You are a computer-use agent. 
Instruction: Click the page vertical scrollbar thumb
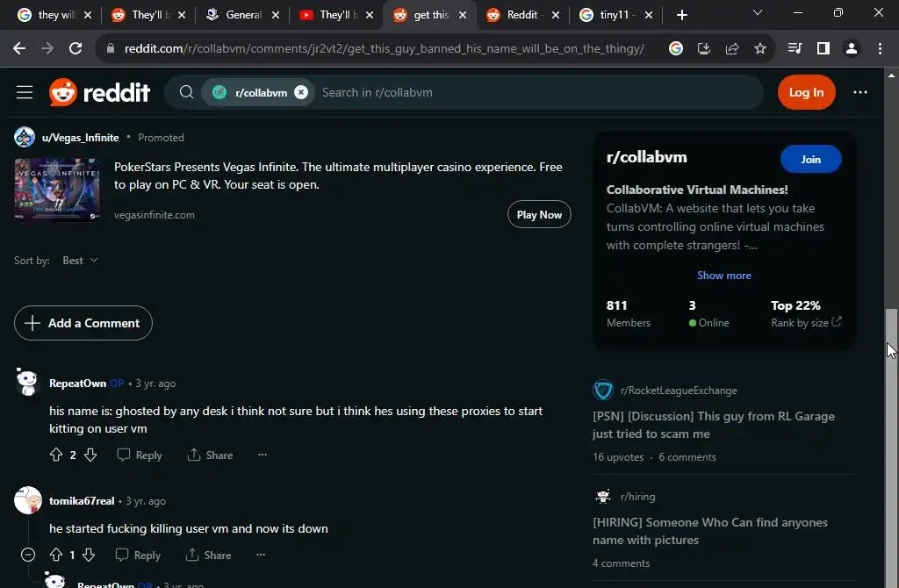[891, 447]
